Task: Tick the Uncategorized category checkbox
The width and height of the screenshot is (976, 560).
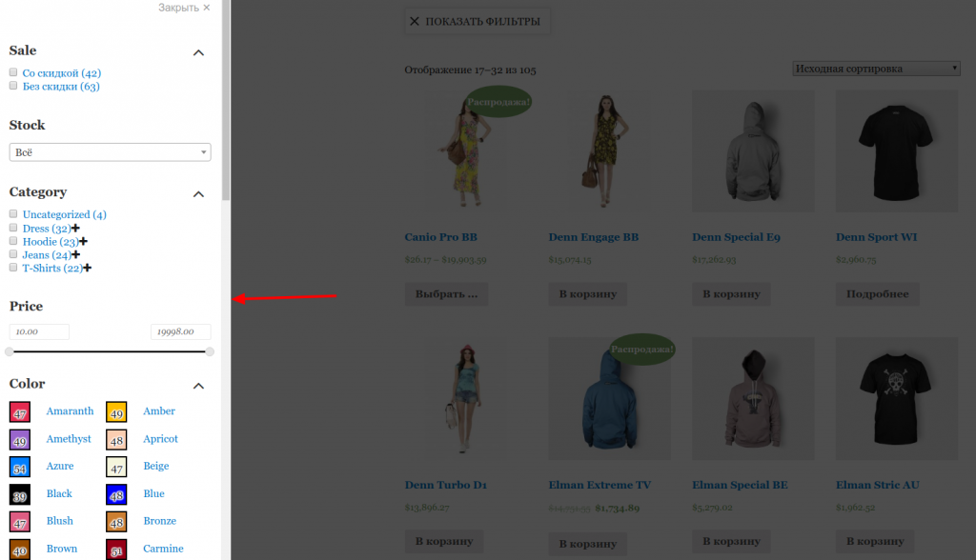Action: tap(13, 214)
